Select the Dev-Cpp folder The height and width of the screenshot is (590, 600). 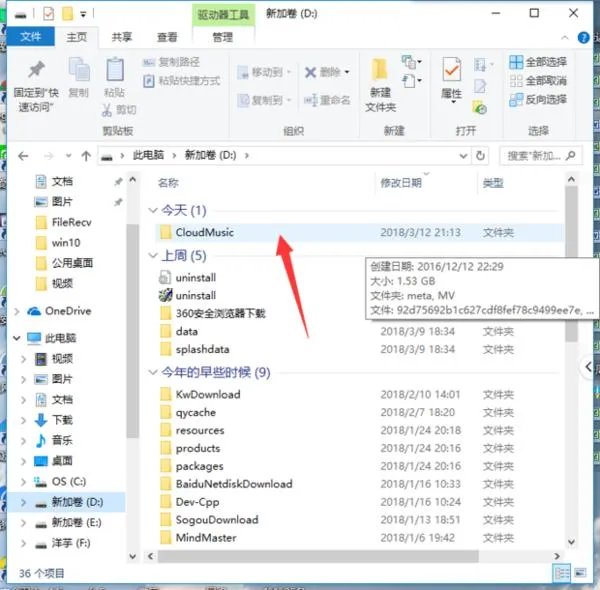(359, 502)
